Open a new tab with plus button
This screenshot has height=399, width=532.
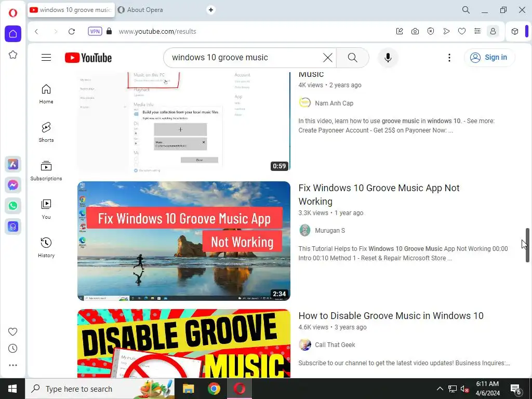(x=211, y=10)
